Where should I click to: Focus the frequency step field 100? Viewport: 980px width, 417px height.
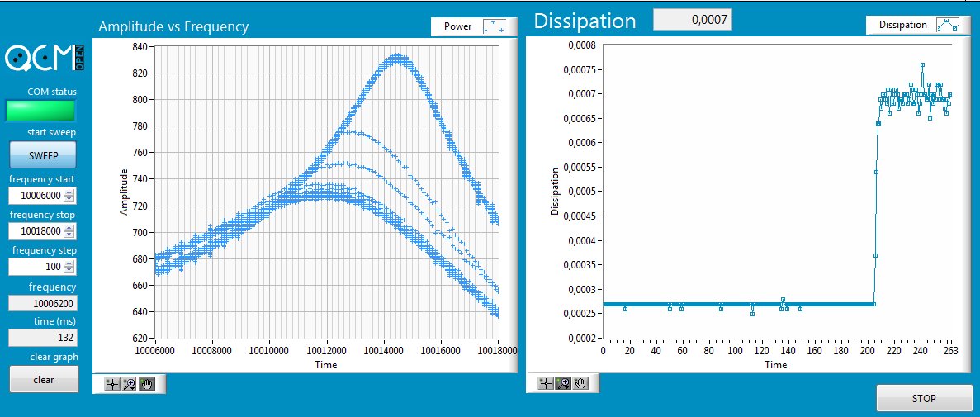(x=36, y=267)
